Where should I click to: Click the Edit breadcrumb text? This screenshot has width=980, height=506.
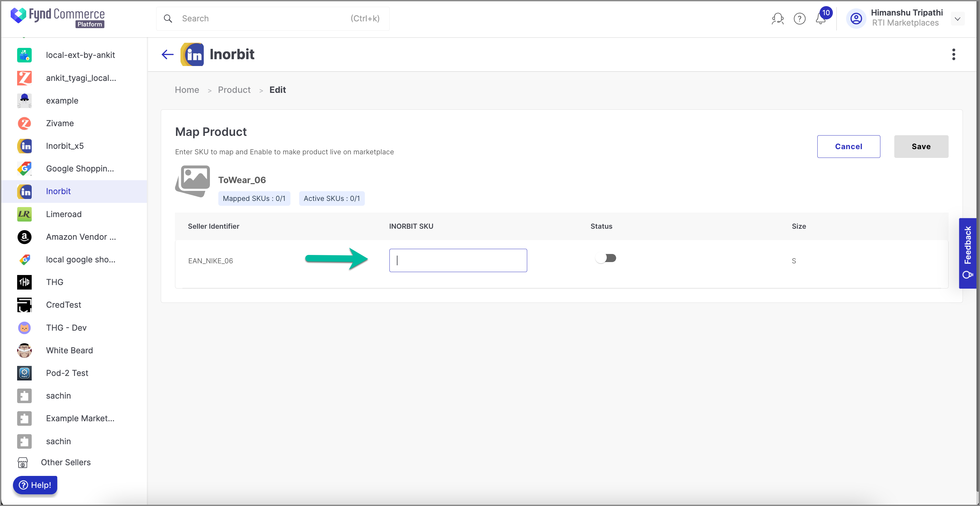278,90
